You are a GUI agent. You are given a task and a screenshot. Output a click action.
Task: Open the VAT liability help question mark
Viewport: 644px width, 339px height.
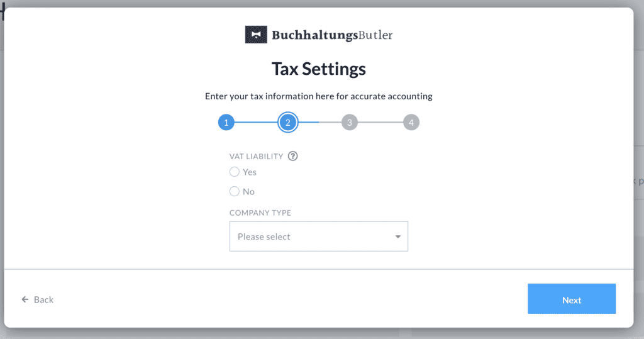click(x=292, y=156)
